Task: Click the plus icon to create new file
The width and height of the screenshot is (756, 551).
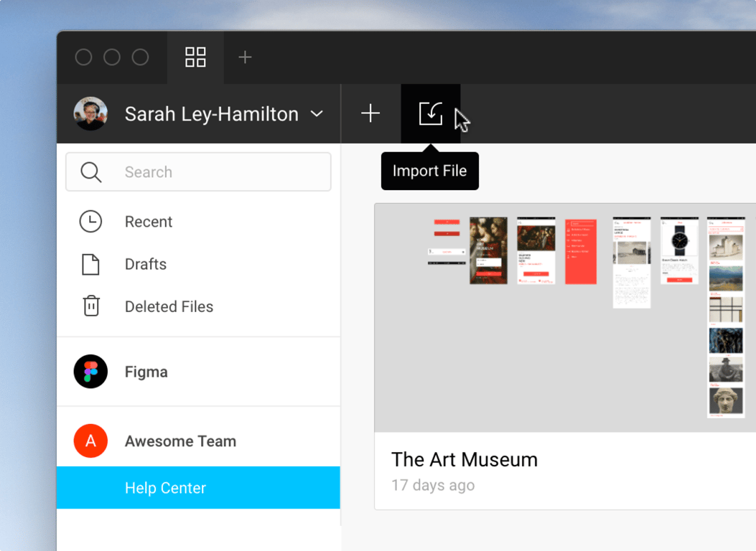Action: point(370,113)
